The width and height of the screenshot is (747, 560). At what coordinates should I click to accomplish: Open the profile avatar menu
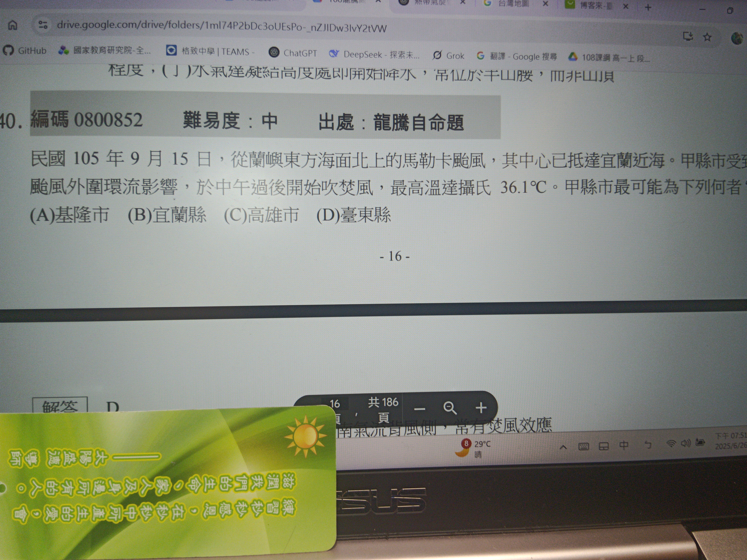pos(737,38)
